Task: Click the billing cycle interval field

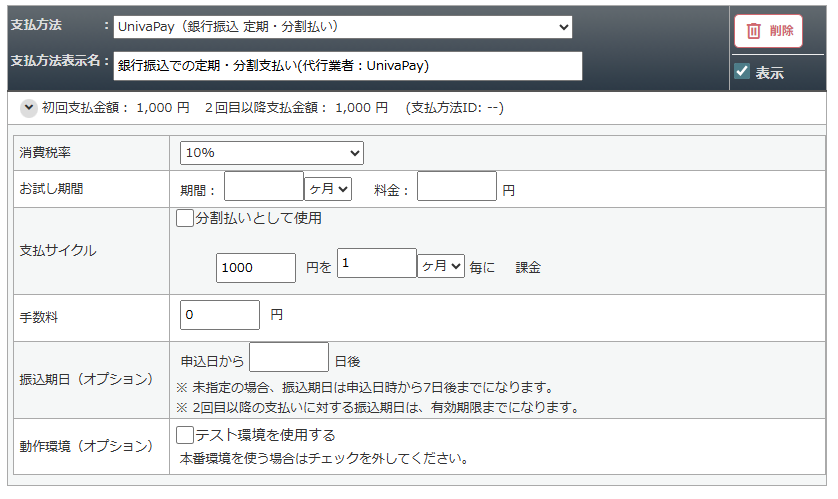Action: (x=376, y=264)
